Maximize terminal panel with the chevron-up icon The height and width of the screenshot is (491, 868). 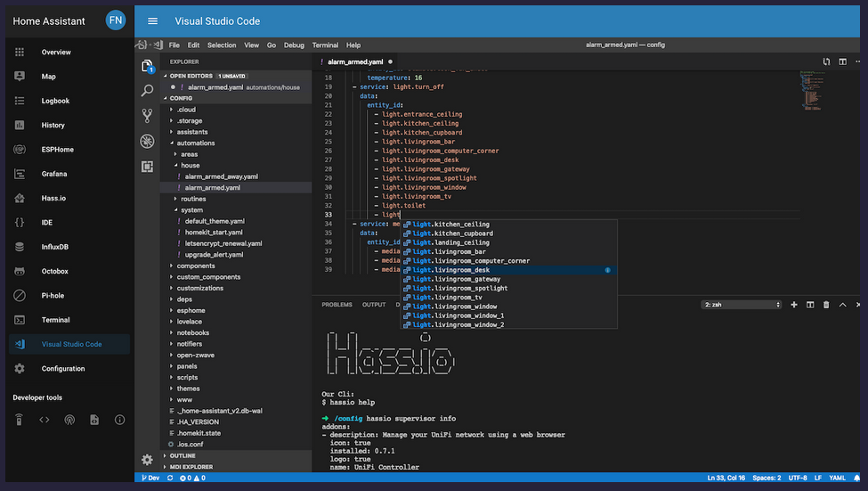click(x=842, y=305)
